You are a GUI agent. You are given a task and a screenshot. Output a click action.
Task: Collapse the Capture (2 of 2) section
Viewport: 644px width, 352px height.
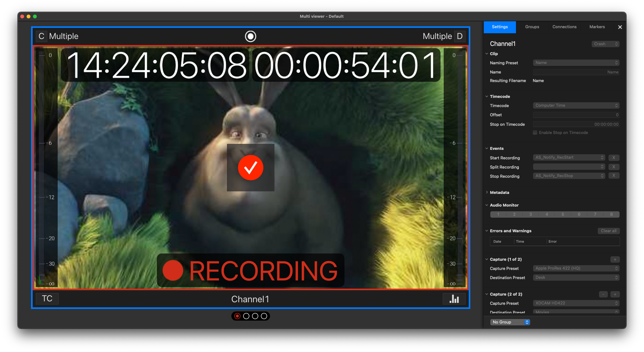point(487,294)
